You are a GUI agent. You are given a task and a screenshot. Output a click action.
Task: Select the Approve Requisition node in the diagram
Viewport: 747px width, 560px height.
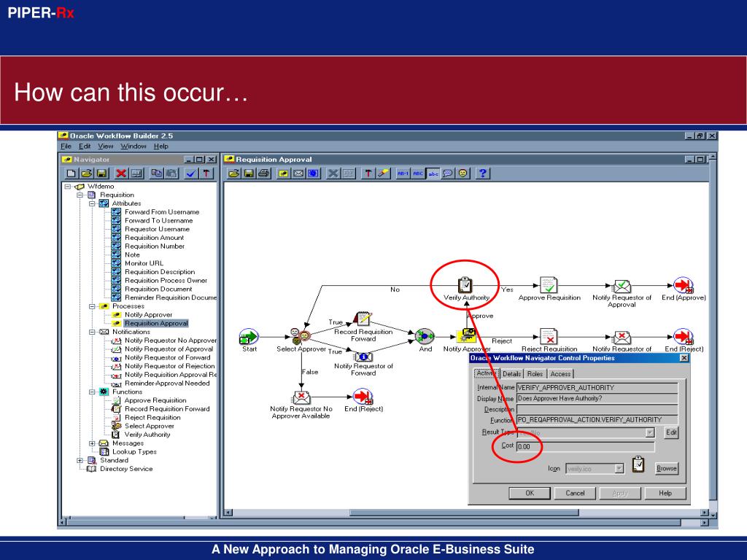coord(549,285)
